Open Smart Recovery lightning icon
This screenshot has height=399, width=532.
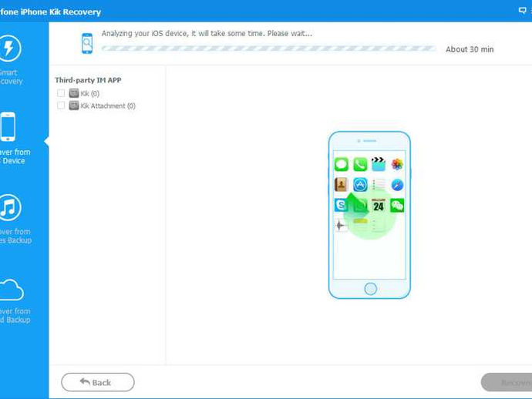pos(10,49)
